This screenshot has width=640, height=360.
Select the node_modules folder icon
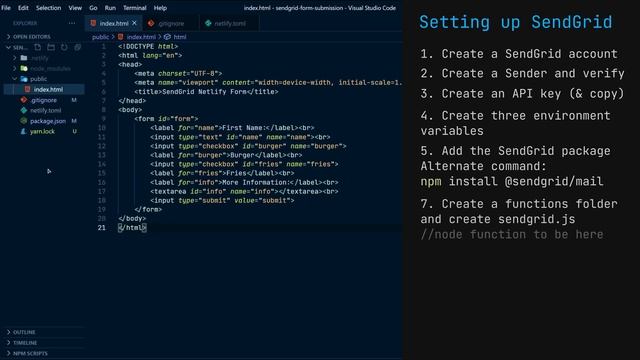coord(24,69)
